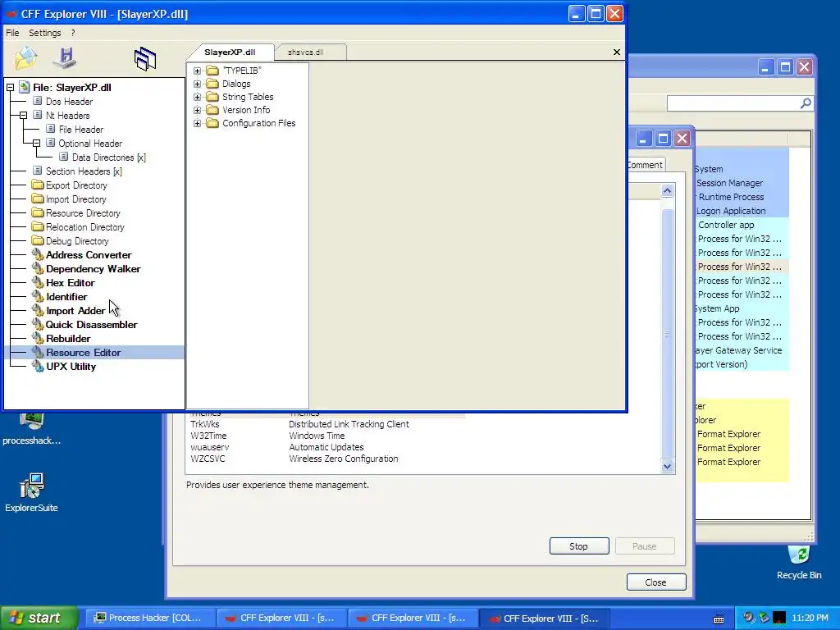Click the Hex Editor tool icon
Viewport: 840px width, 630px height.
pyautogui.click(x=38, y=282)
